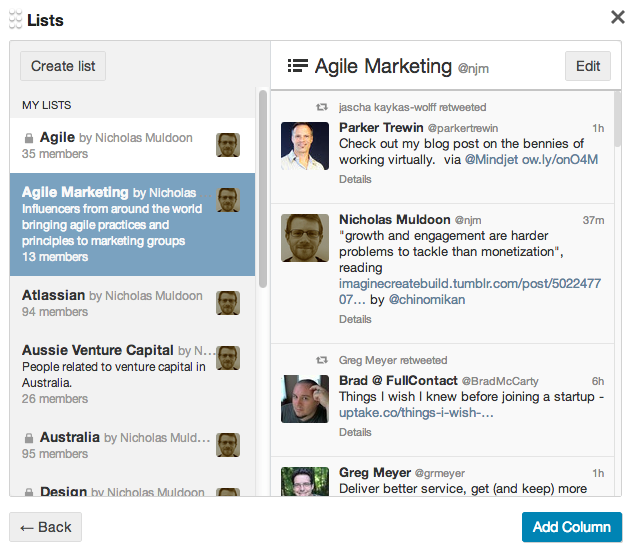Click the drag handle icon beside Lists title
This screenshot has width=631, height=551.
(x=15, y=18)
